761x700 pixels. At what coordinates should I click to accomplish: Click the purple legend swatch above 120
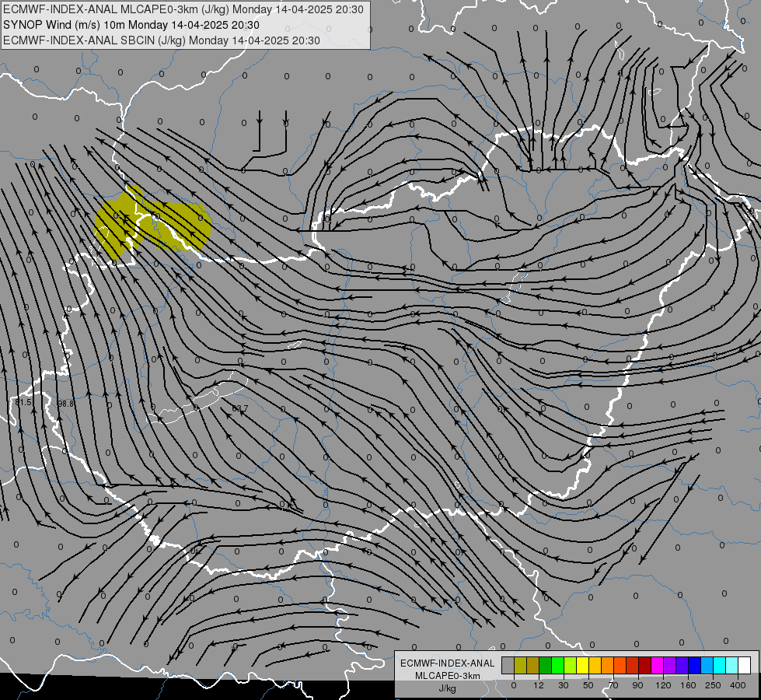click(669, 666)
